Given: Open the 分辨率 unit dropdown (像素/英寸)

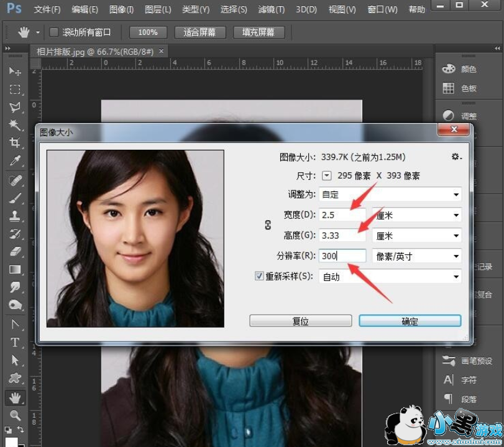Looking at the screenshot, I should (x=416, y=256).
